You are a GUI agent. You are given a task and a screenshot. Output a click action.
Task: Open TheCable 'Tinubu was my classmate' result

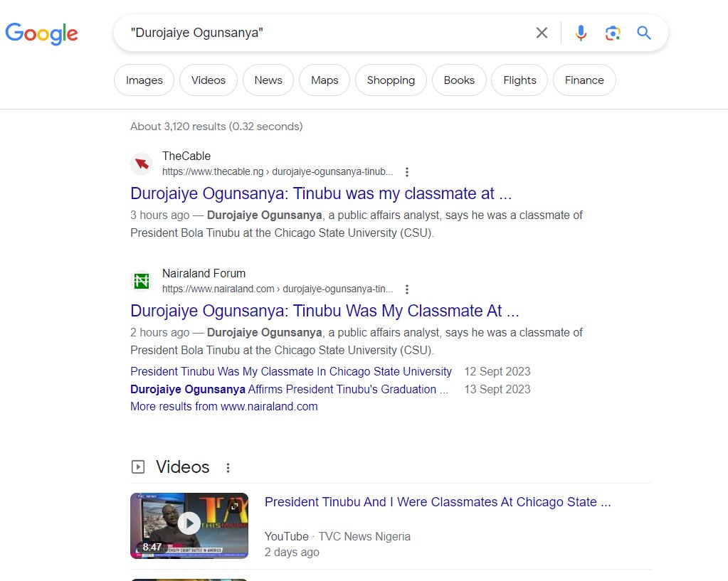coord(321,193)
